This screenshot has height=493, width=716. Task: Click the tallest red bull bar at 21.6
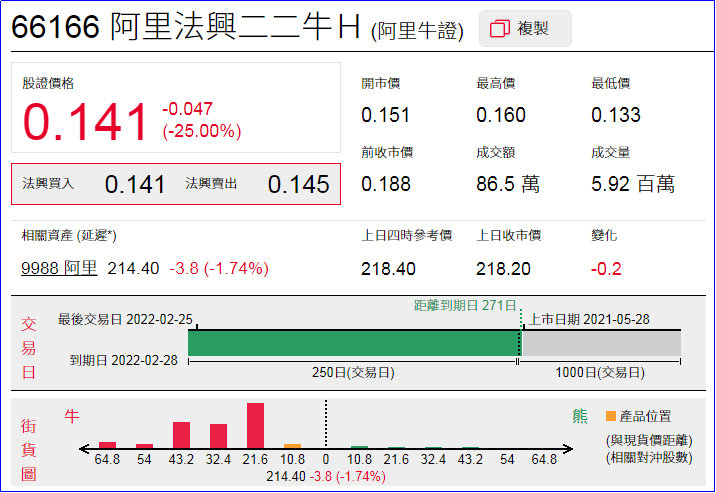pos(255,425)
